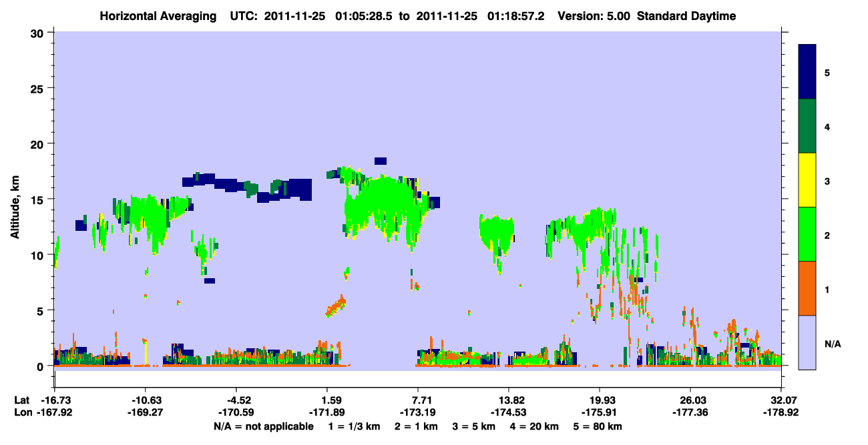The image size is (868, 445).
Task: Click legend entry '1 = 1/3 km'
Action: [355, 426]
